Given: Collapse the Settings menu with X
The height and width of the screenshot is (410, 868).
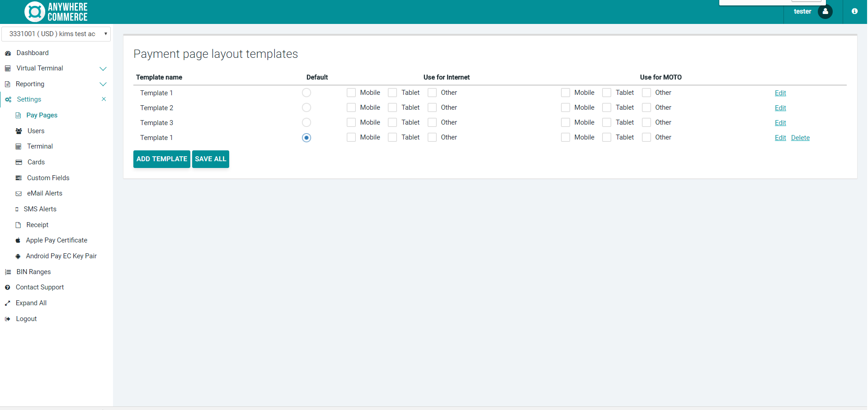Looking at the screenshot, I should (x=104, y=99).
